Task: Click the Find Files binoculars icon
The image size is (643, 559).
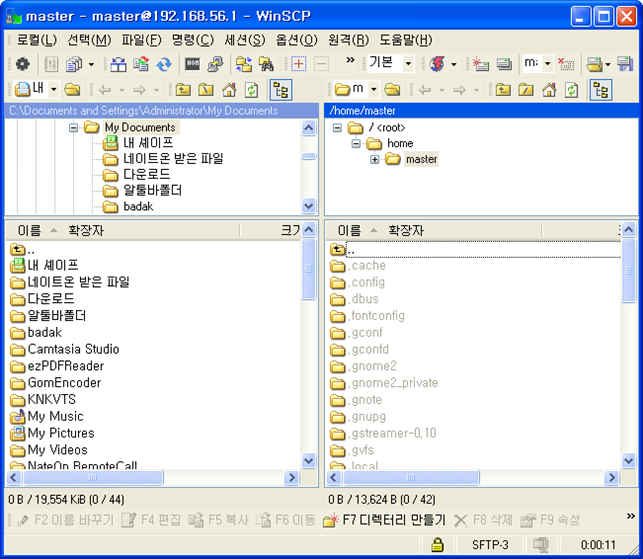Action: [x=266, y=64]
